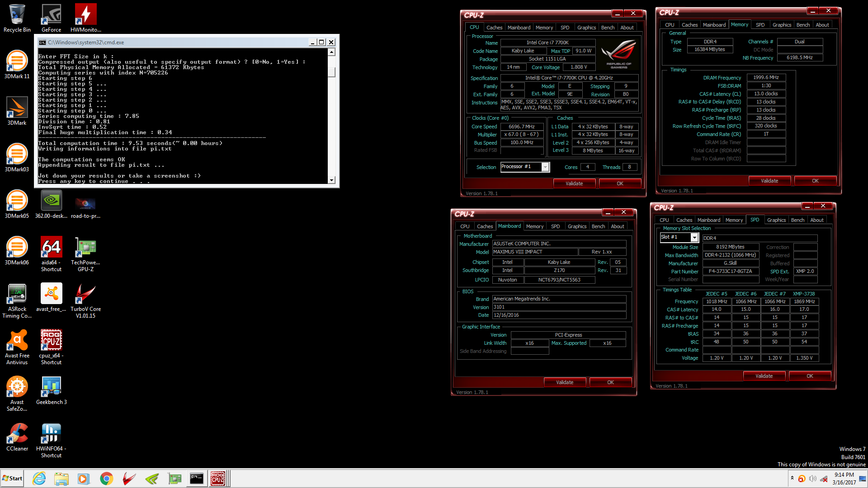868x488 pixels.
Task: Click cmd window scrollbar down arrow
Action: (331, 180)
